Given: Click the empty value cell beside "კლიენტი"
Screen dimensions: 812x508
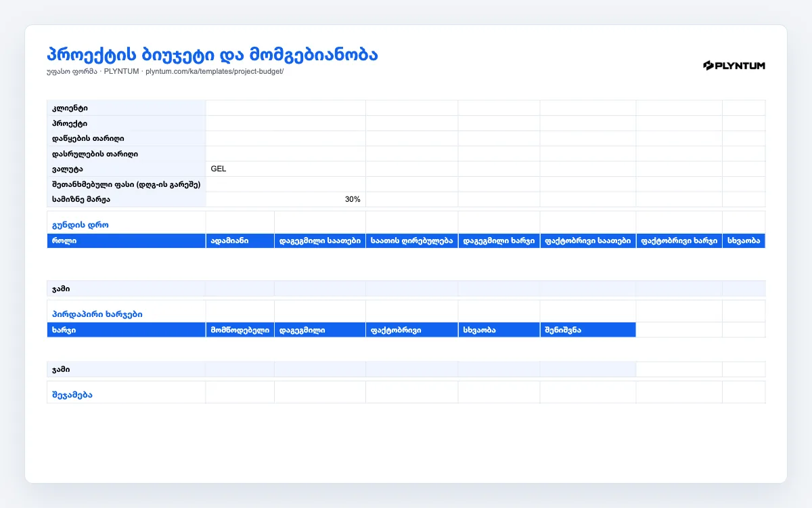Looking at the screenshot, I should click(286, 108).
